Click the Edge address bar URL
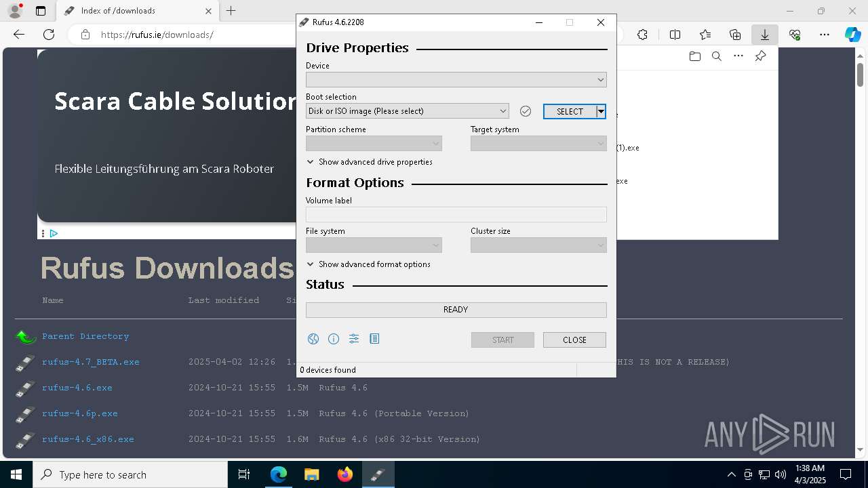Screen dimensions: 868x488 coord(157,35)
